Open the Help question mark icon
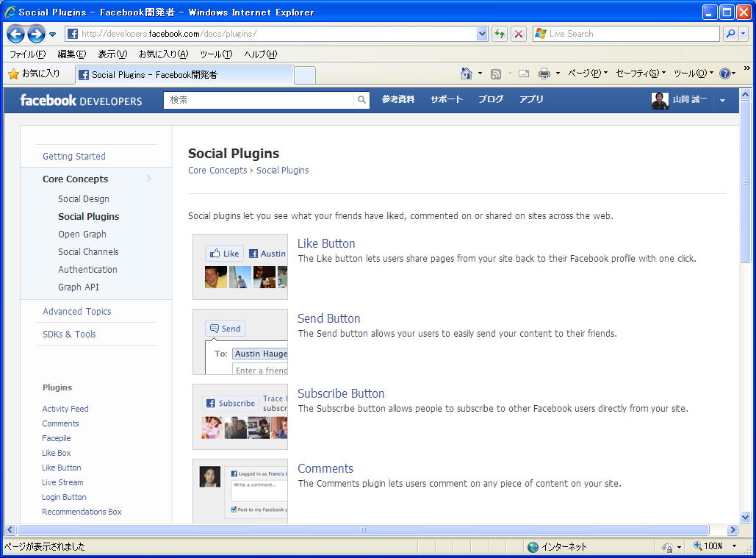 [724, 74]
